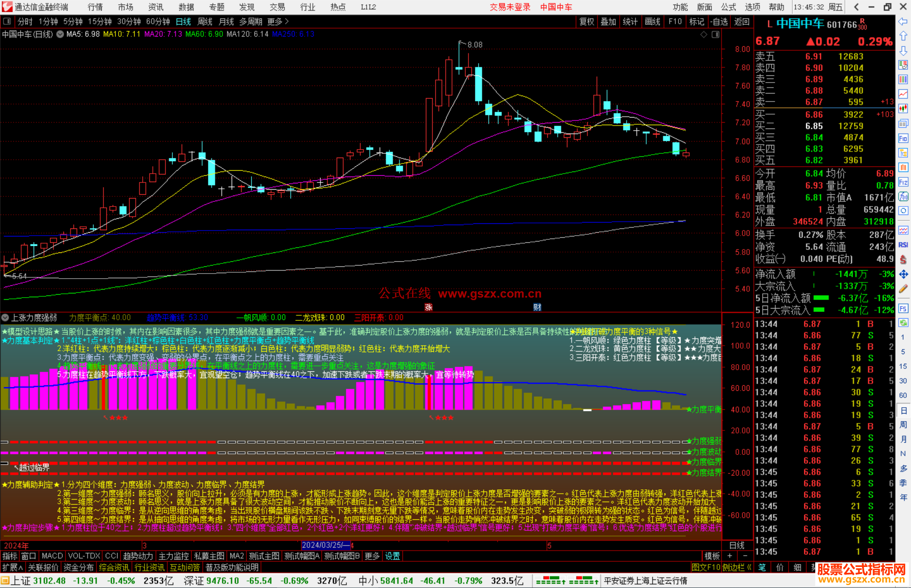Switch to the 周线 period tab

pyautogui.click(x=205, y=21)
